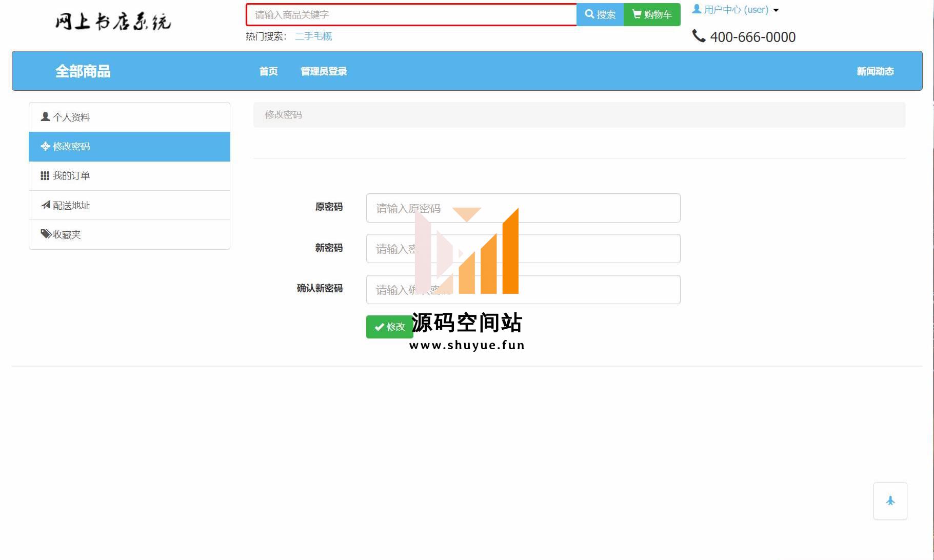Click the grid icon beside 我的订单
The width and height of the screenshot is (934, 560).
click(45, 176)
